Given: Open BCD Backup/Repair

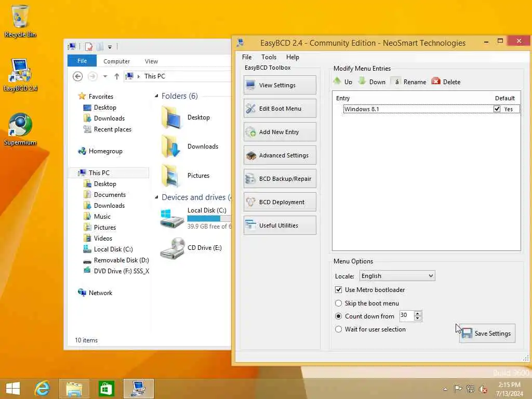Looking at the screenshot, I should click(x=280, y=179).
